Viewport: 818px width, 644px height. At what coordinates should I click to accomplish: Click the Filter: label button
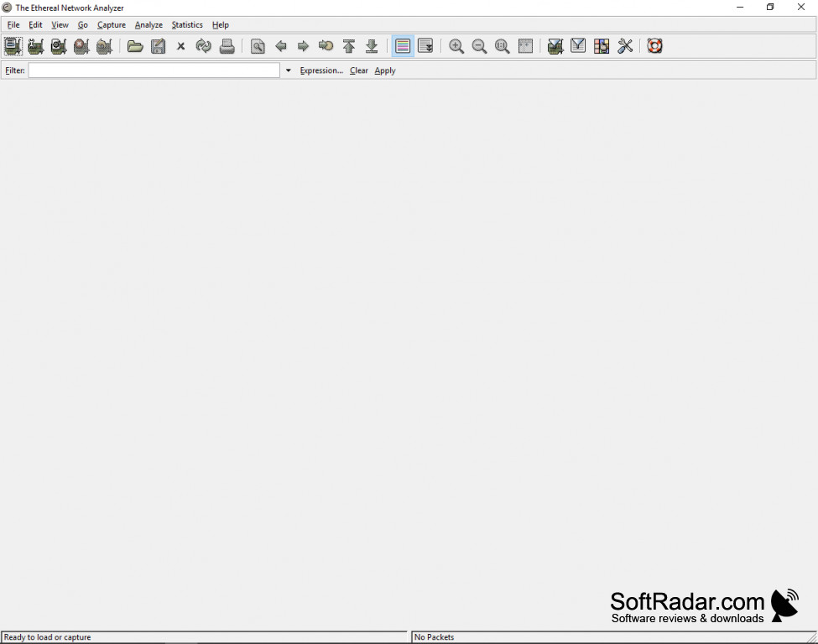[x=15, y=70]
